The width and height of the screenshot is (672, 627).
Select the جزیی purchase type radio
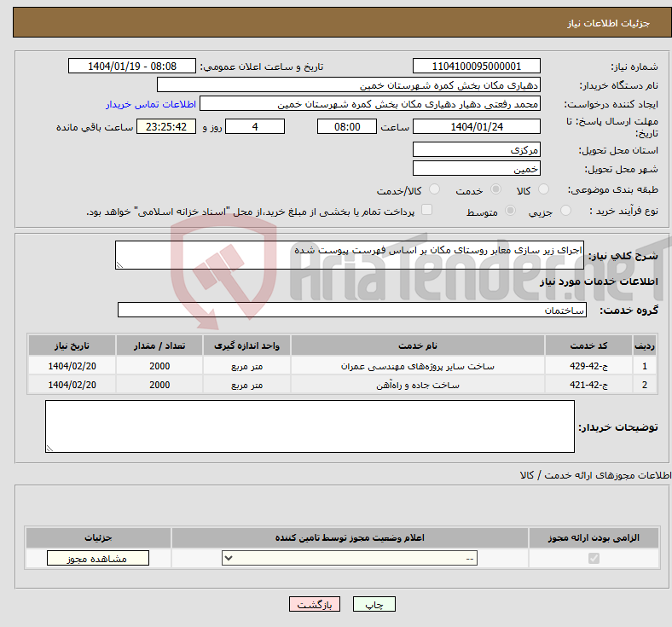click(x=565, y=211)
